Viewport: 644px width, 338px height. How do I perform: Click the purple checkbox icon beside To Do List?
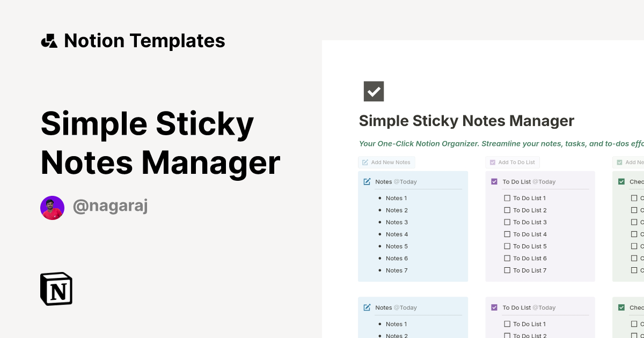tap(494, 181)
